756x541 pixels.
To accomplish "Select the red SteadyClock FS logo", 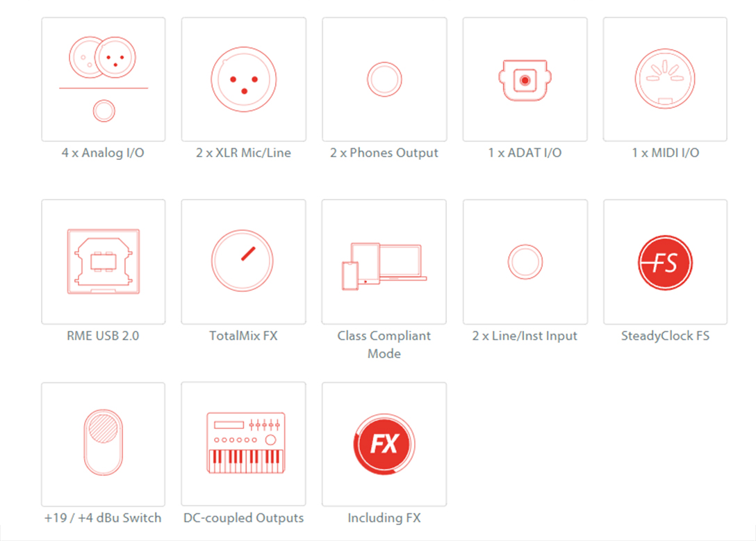I will coord(665,263).
